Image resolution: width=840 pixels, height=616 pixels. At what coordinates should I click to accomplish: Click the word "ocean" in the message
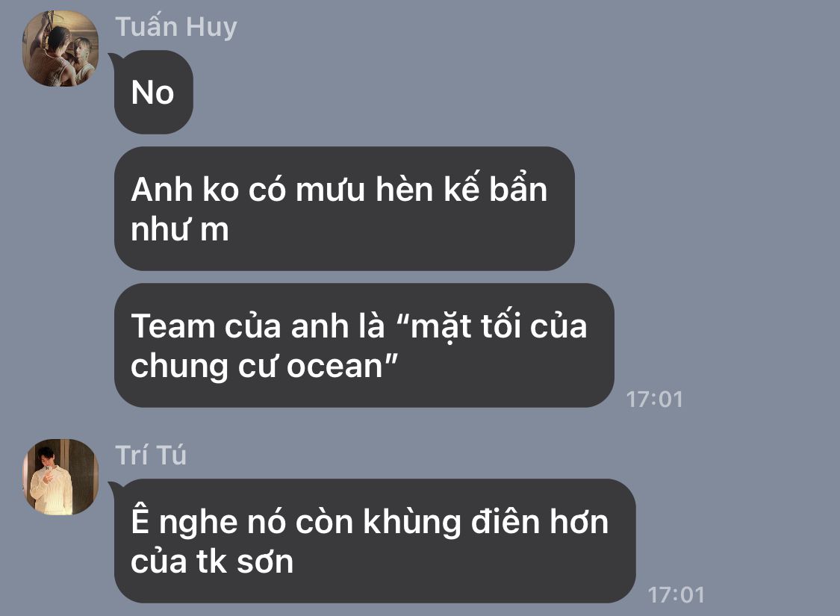point(335,367)
